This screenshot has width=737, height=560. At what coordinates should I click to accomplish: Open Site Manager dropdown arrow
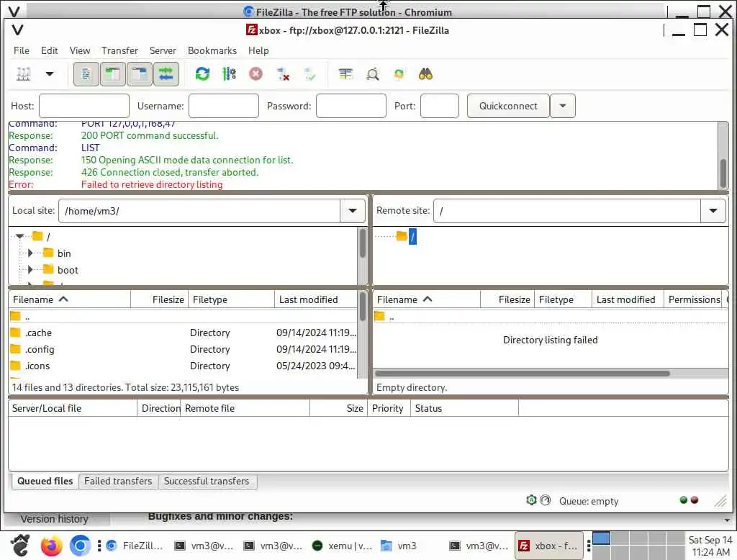(50, 74)
